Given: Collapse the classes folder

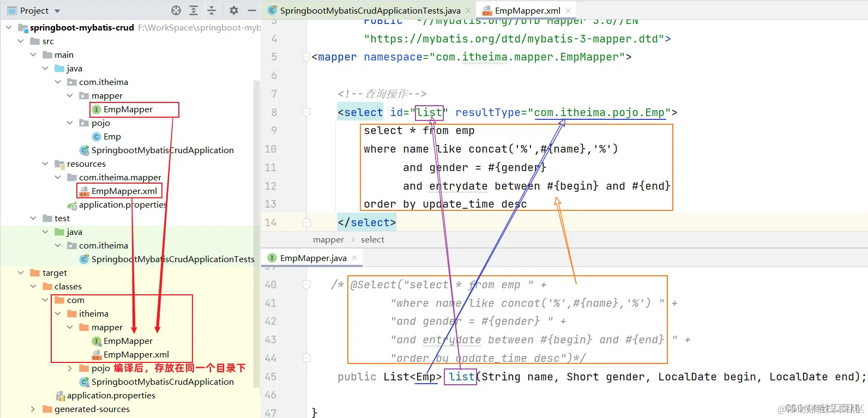Looking at the screenshot, I should [33, 286].
